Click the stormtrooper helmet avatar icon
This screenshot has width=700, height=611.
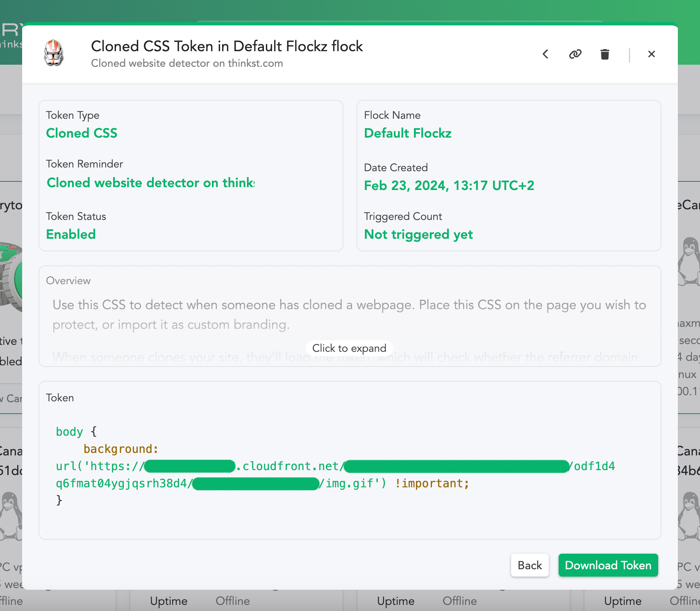(54, 53)
